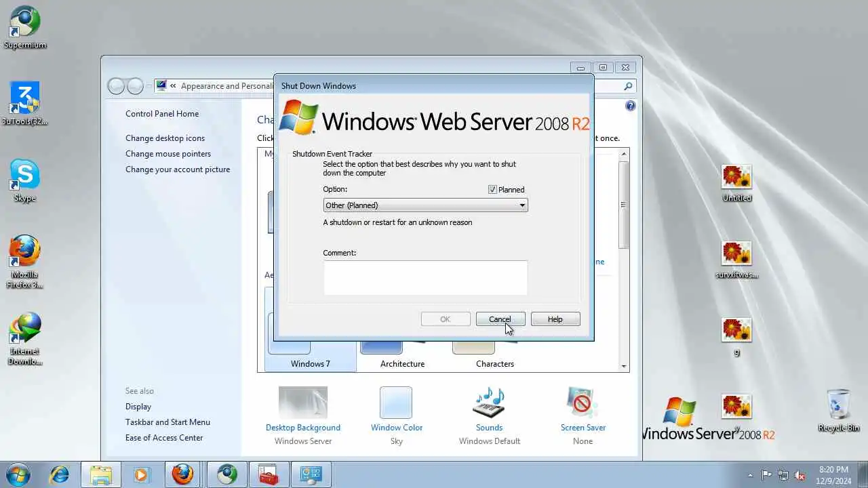Screen dimensions: 868x488
Task: Open the Screen Saver settings icon
Action: (583, 403)
